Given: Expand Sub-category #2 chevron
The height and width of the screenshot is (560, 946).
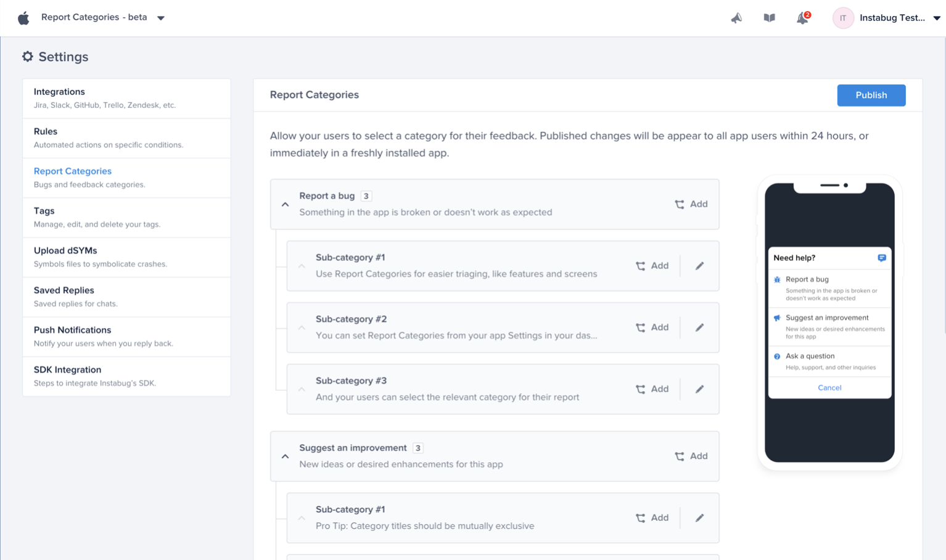Looking at the screenshot, I should point(302,327).
